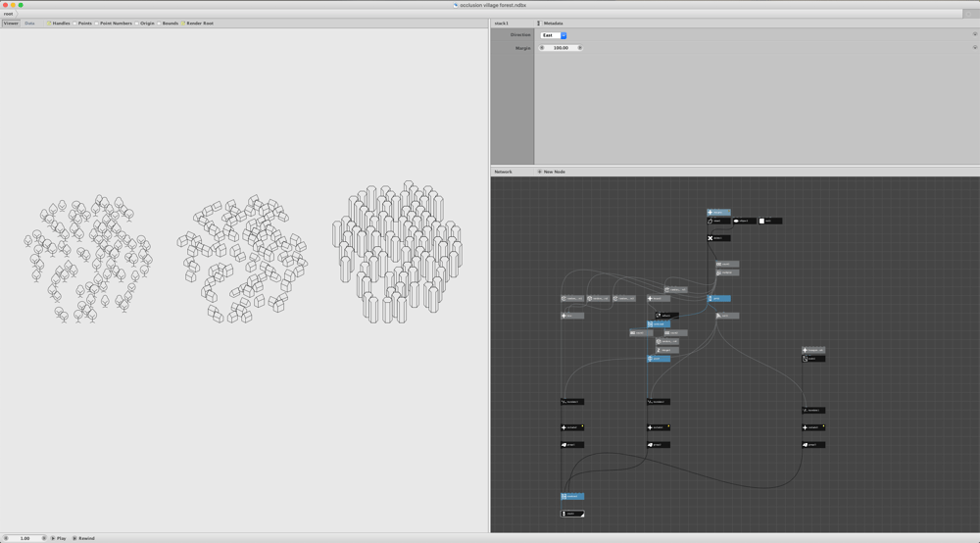Viewport: 980px width, 543px height.
Task: Select the ellipse1 node
Action: click(744, 221)
